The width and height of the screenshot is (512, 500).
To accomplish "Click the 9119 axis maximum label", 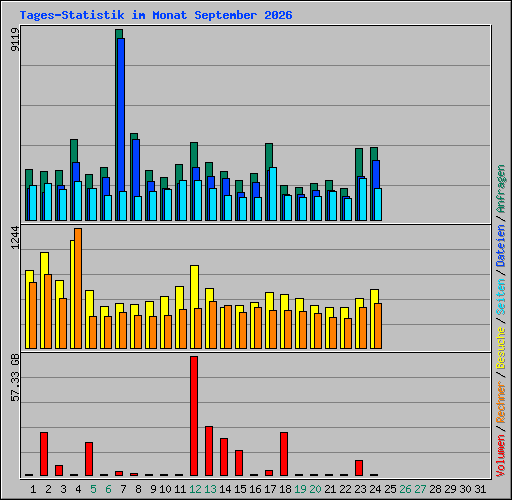I will 15,39.
